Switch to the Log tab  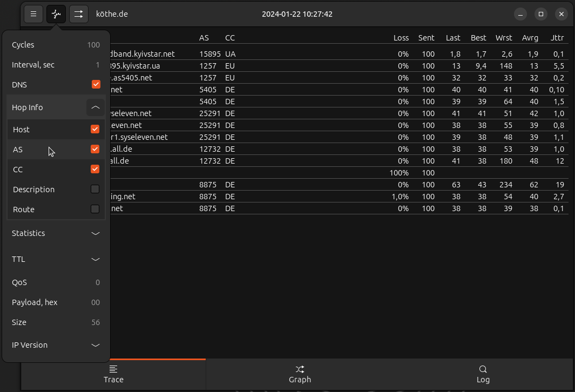point(483,374)
